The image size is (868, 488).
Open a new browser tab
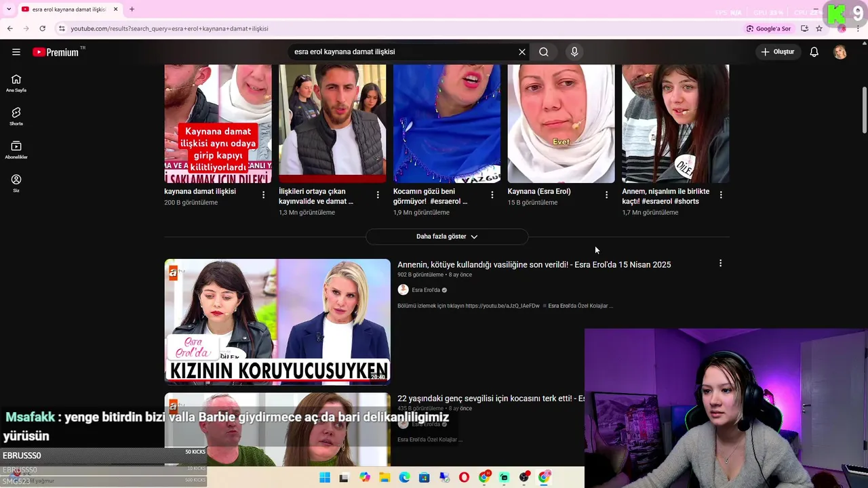(132, 9)
